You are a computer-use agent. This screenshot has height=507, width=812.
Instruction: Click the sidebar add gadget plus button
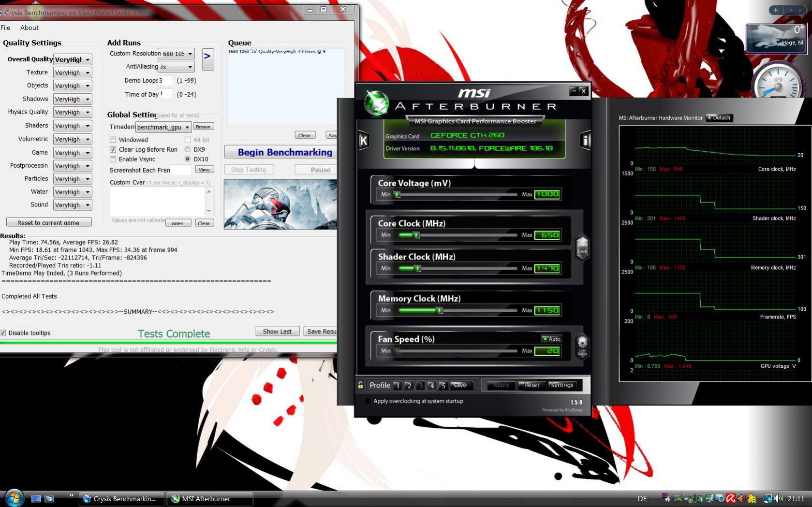(776, 10)
